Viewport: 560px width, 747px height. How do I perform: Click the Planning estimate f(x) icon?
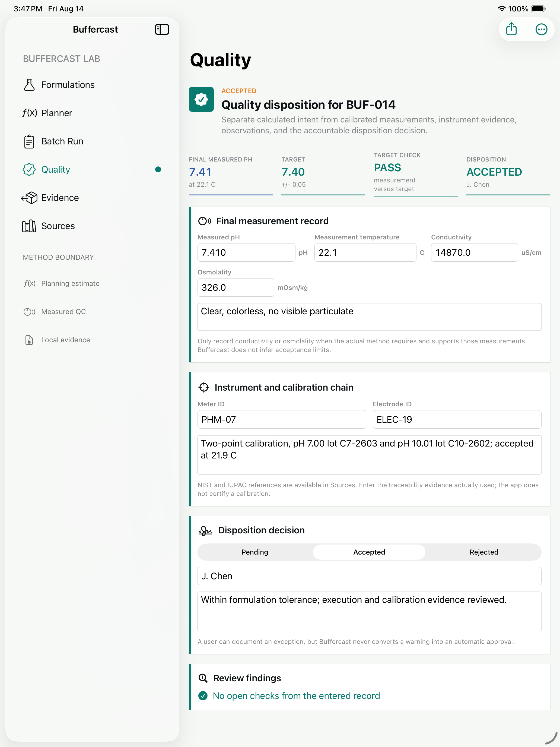click(x=29, y=283)
